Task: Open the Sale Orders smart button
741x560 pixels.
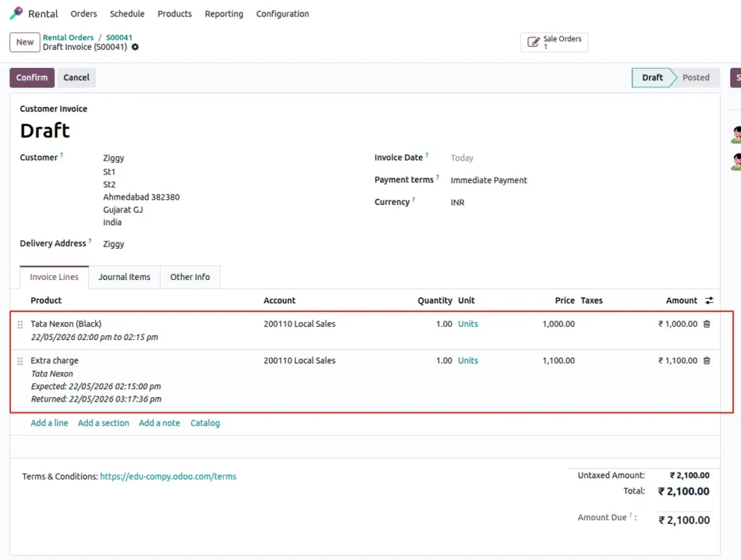Action: [x=554, y=42]
